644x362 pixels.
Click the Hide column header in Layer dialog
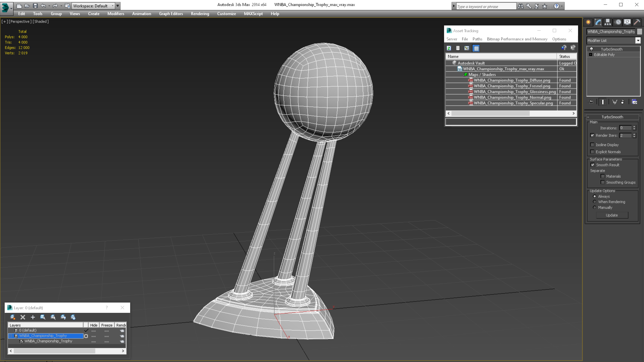pyautogui.click(x=94, y=325)
